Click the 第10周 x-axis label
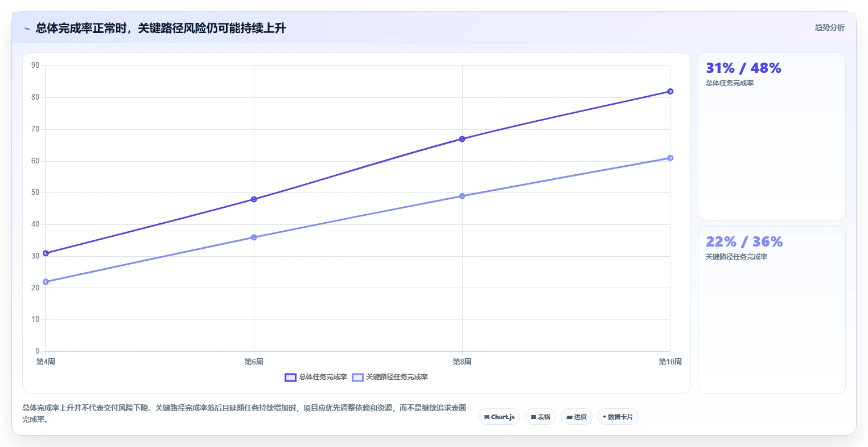This screenshot has height=447, width=868. [670, 362]
